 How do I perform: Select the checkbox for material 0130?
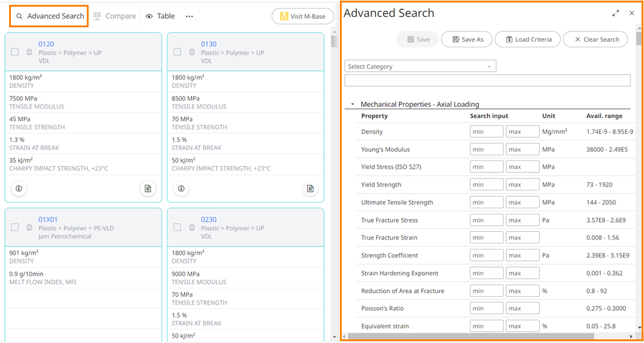click(x=177, y=52)
